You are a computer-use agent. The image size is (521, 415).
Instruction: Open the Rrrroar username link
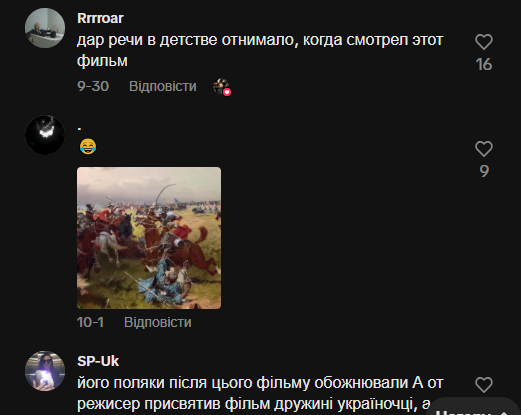[x=100, y=18]
